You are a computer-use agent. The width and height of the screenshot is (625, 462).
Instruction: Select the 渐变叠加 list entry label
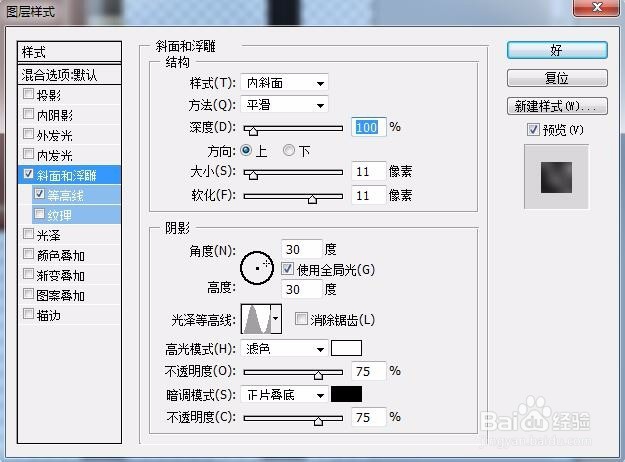coord(61,275)
